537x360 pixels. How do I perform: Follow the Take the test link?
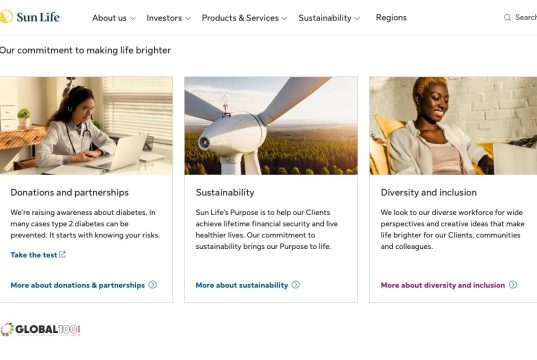tap(34, 255)
